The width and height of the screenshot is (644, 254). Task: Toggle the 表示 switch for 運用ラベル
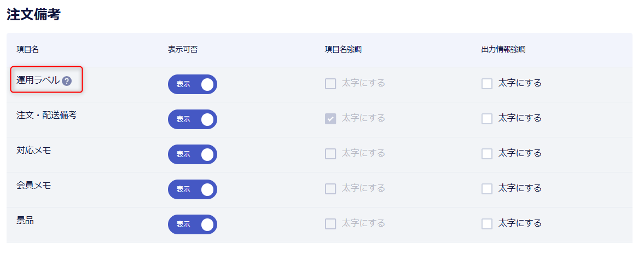pos(192,84)
